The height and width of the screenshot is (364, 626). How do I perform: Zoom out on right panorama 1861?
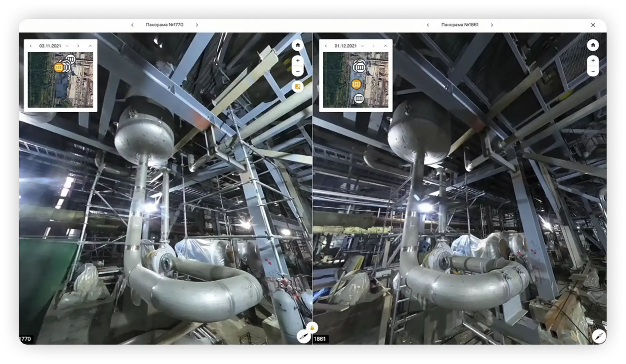593,71
